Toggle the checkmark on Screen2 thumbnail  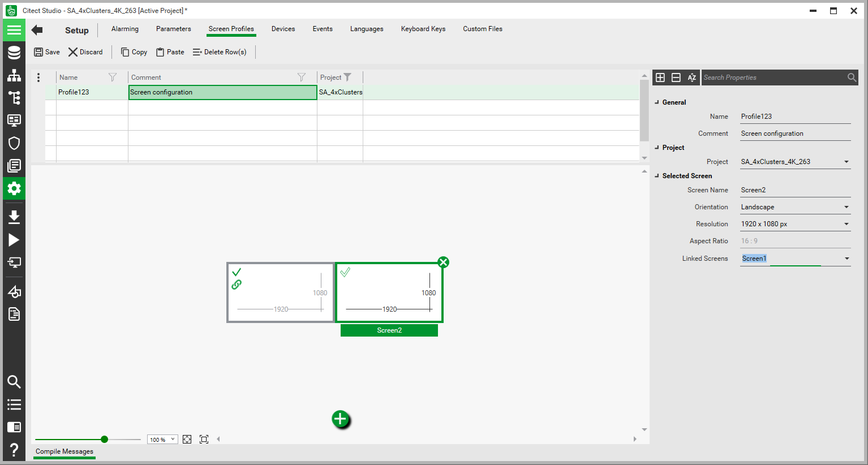345,272
